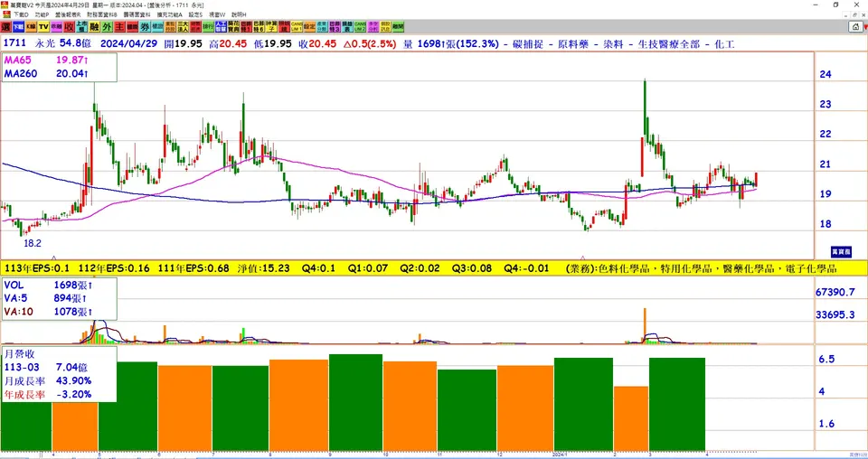Click the green 外 toolbar icon

click(x=107, y=26)
